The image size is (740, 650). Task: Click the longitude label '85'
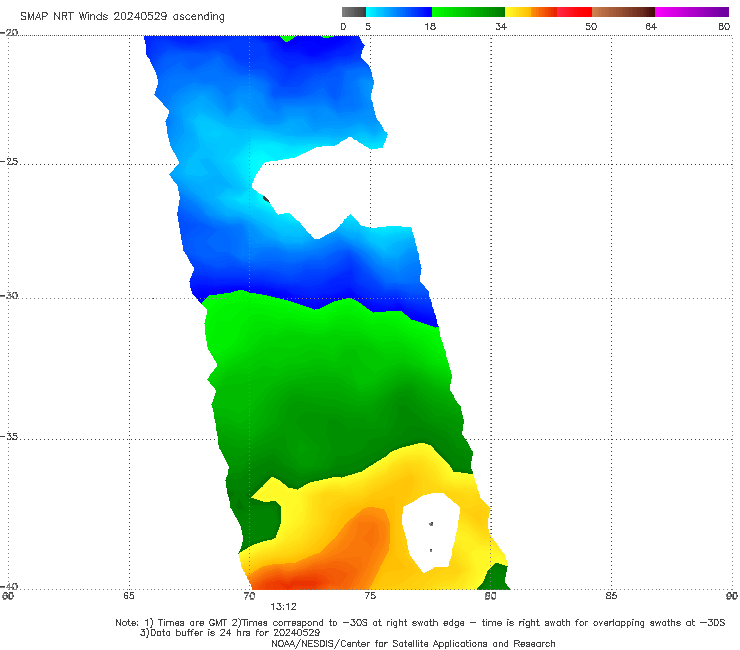[611, 596]
